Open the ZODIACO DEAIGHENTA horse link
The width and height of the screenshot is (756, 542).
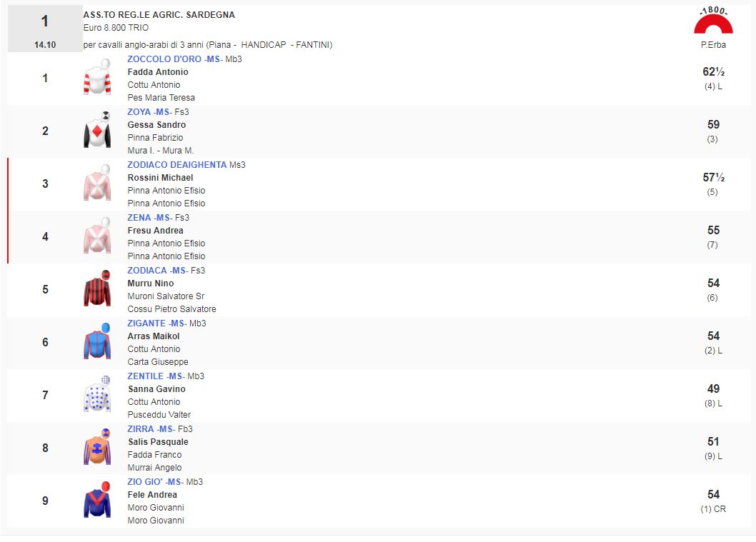tap(176, 165)
